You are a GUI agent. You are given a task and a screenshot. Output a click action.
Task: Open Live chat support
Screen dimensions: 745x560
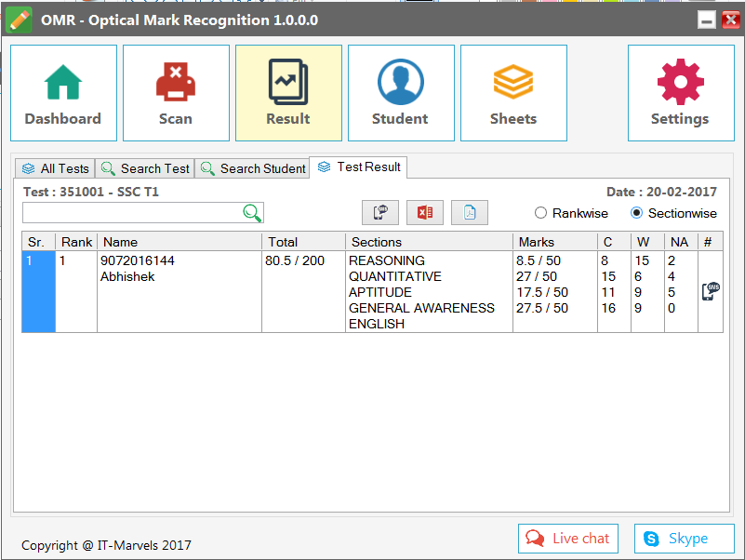(567, 539)
